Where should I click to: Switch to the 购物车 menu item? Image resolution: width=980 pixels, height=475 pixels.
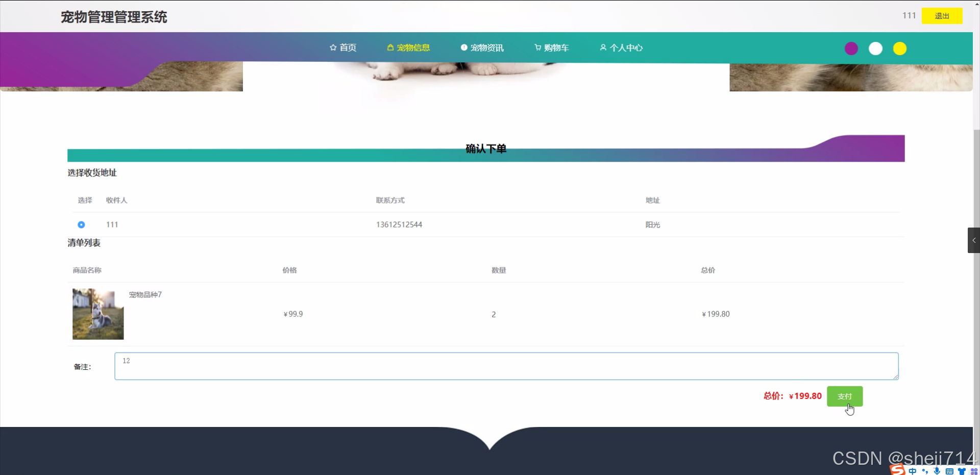point(551,47)
